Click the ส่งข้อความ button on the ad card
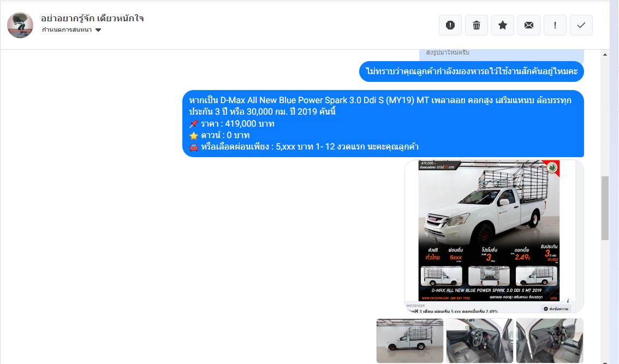Screen dimensions: 619x364 tap(556, 309)
